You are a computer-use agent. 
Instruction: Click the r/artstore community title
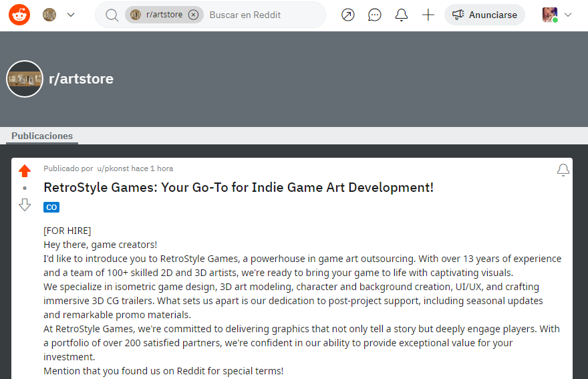coord(81,79)
